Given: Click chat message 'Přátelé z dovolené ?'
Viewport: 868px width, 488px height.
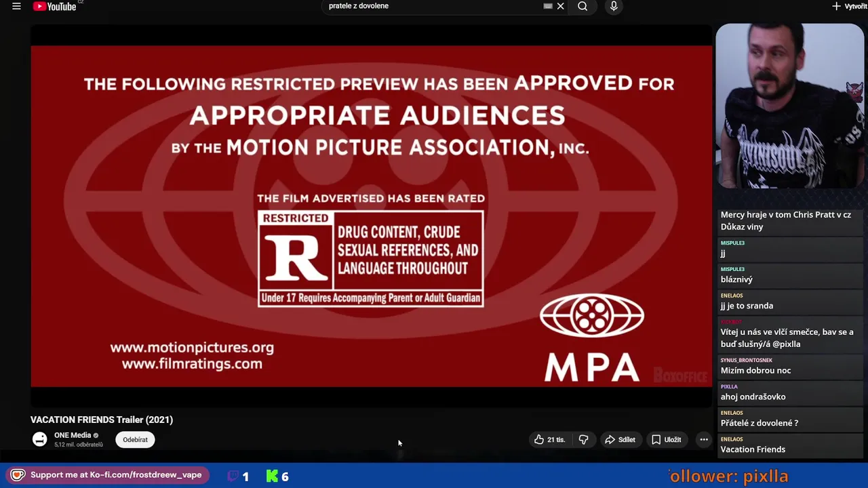Looking at the screenshot, I should coord(759,423).
